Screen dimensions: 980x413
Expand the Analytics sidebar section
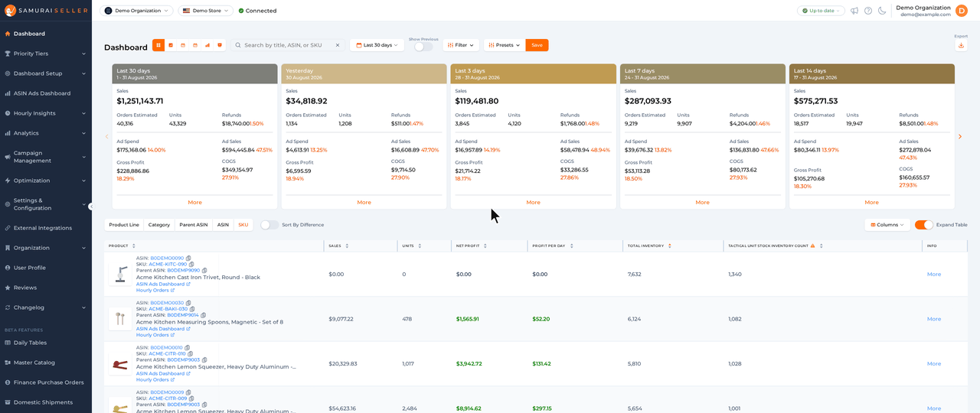coord(46,133)
